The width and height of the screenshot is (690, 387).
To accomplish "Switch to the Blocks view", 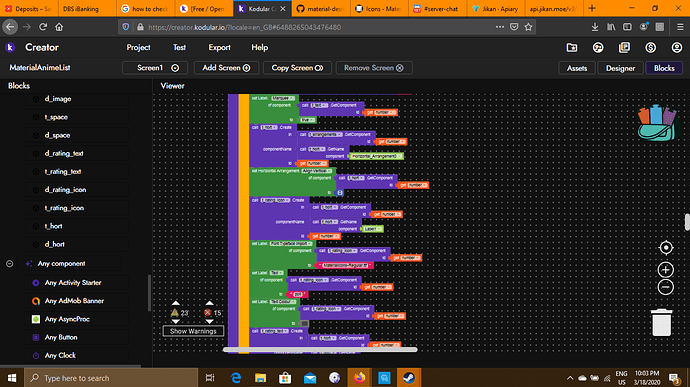I will point(664,68).
